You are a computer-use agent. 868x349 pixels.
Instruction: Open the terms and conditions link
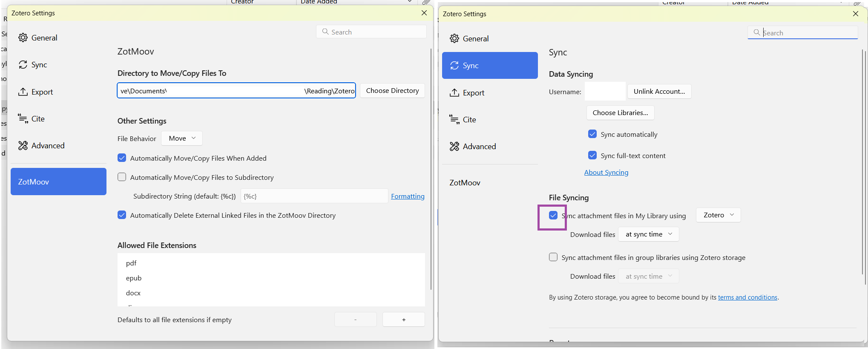[x=747, y=297]
